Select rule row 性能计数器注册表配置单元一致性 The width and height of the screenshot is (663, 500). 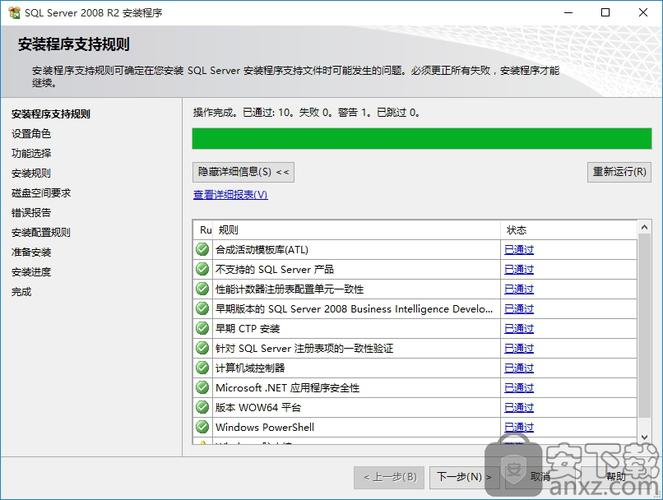click(x=415, y=289)
